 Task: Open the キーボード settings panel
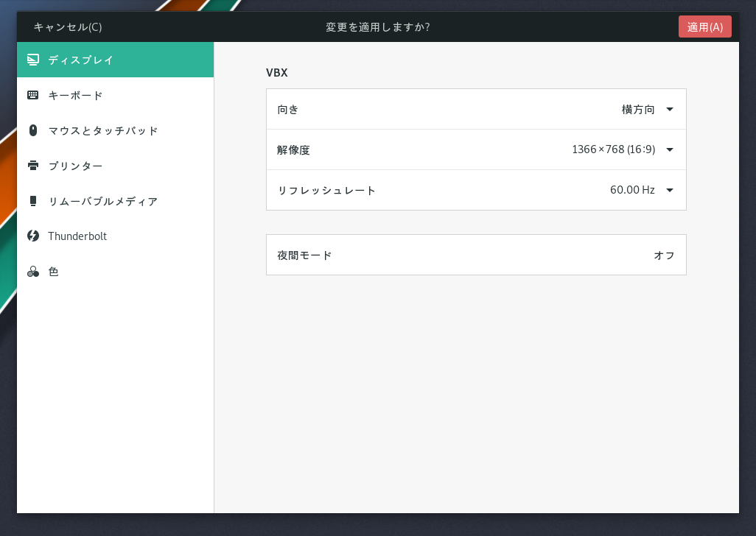click(115, 96)
